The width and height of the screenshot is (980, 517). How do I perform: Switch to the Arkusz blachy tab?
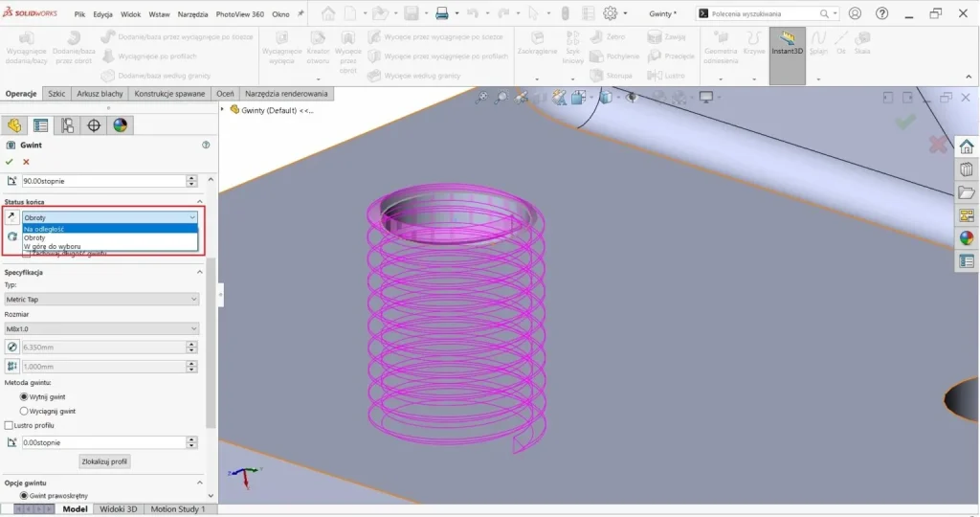coord(100,94)
